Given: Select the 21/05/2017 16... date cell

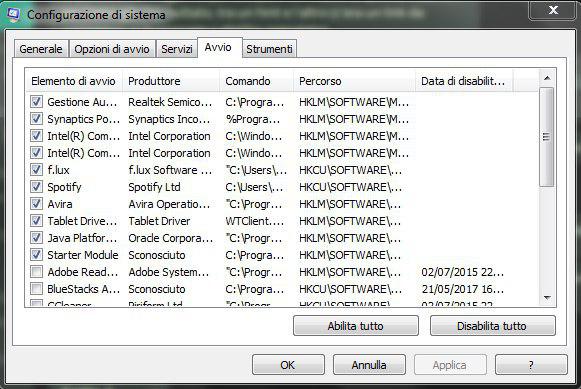Looking at the screenshot, I should pyautogui.click(x=463, y=289).
